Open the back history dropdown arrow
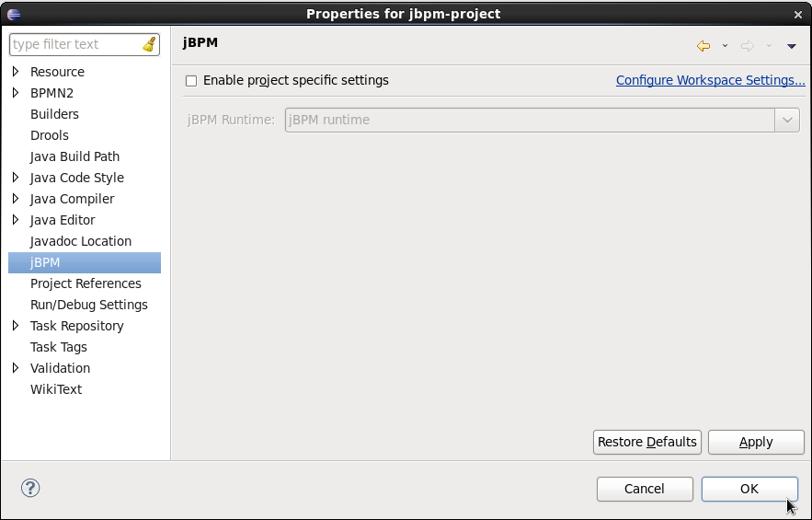This screenshot has height=520, width=812. (725, 46)
